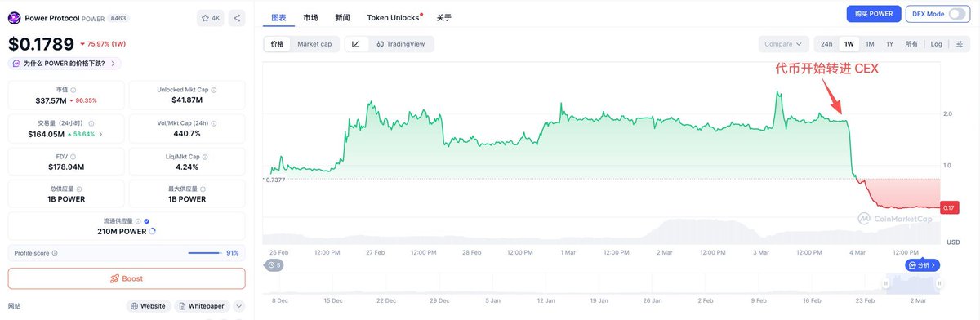Switch to 市场 tab
The width and height of the screenshot is (980, 320).
coord(310,17)
